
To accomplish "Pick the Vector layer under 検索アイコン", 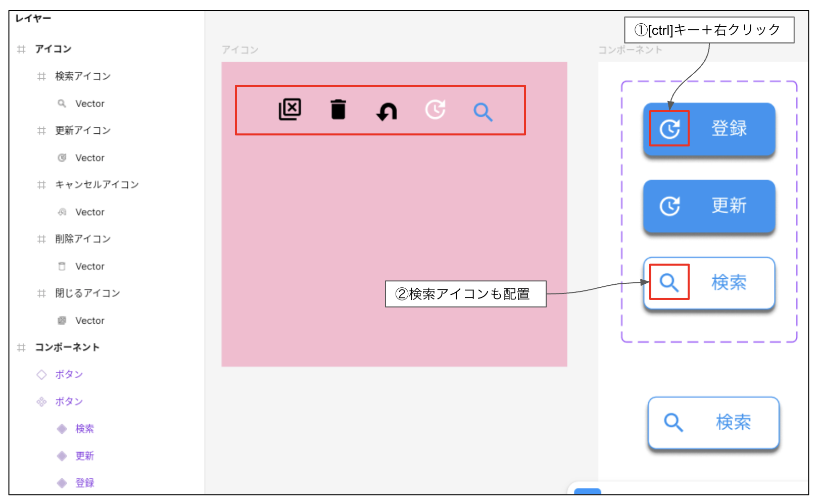I will coord(90,104).
